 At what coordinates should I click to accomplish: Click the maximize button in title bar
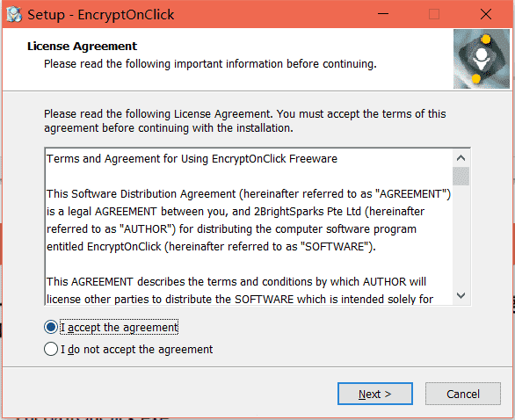click(x=434, y=14)
